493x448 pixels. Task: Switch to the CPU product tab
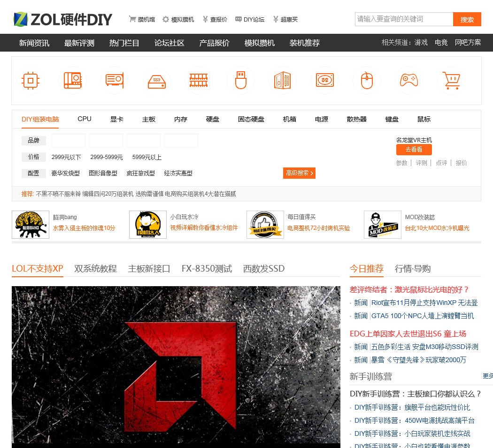click(85, 119)
